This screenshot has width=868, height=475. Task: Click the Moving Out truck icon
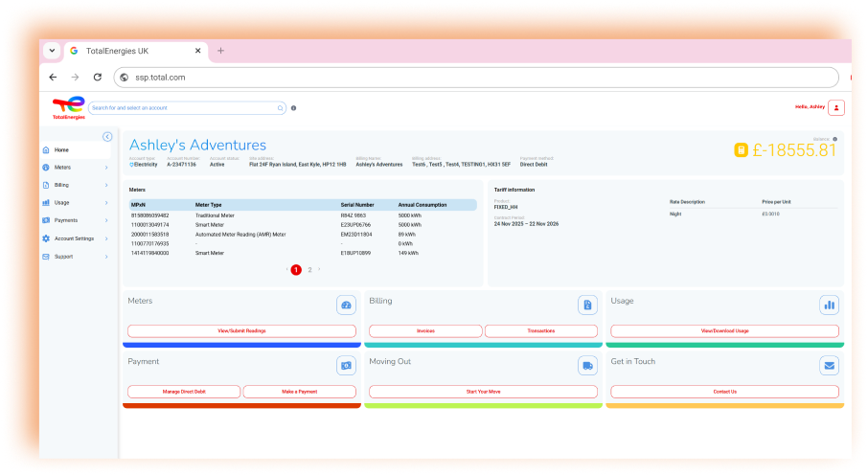pos(587,366)
